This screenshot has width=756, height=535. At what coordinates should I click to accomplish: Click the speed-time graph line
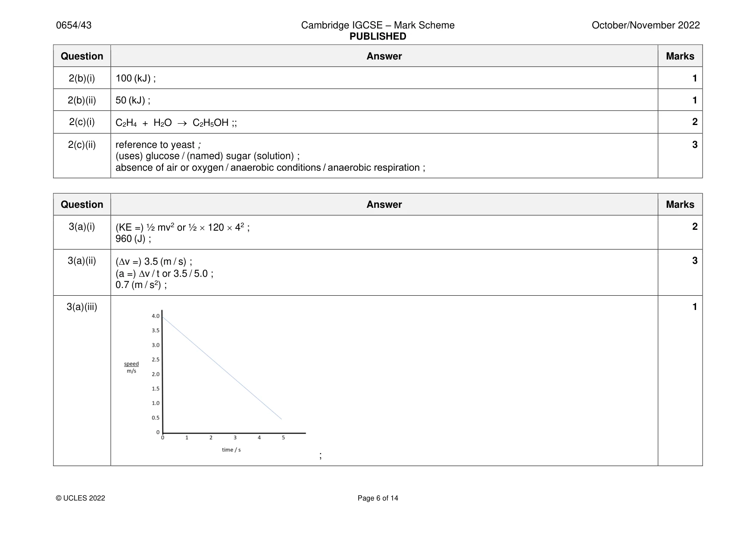222,368
